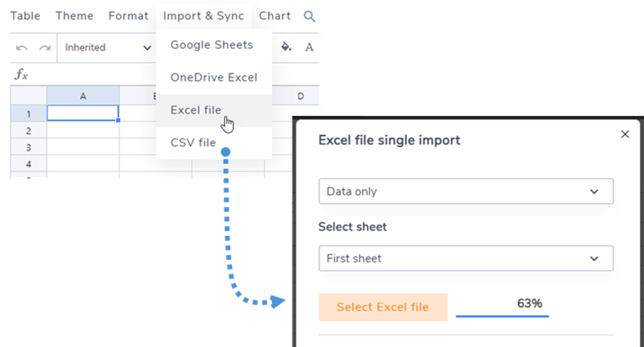Open the Format menu
Image resolution: width=644 pixels, height=347 pixels.
point(128,16)
